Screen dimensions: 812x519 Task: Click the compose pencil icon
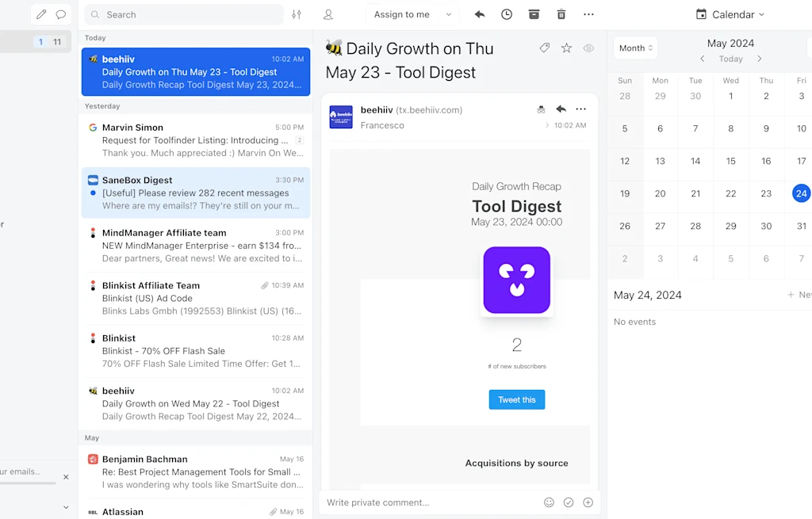tap(41, 14)
